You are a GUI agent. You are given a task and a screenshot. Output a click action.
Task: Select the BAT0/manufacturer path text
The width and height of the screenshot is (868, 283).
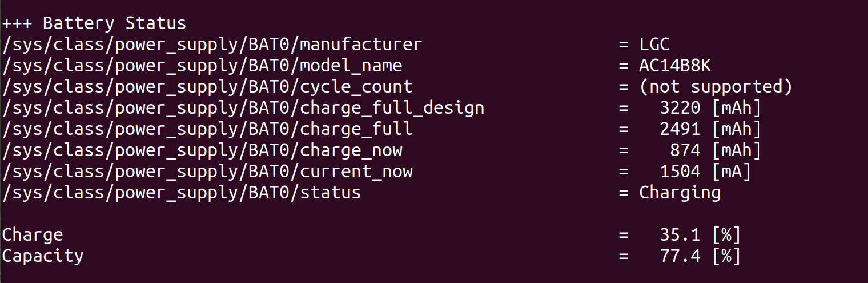pos(212,45)
